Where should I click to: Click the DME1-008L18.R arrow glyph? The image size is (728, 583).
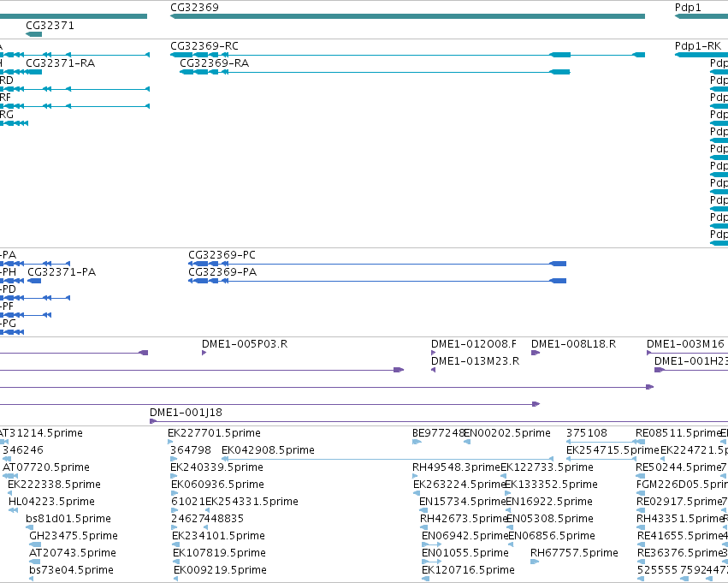(x=536, y=353)
